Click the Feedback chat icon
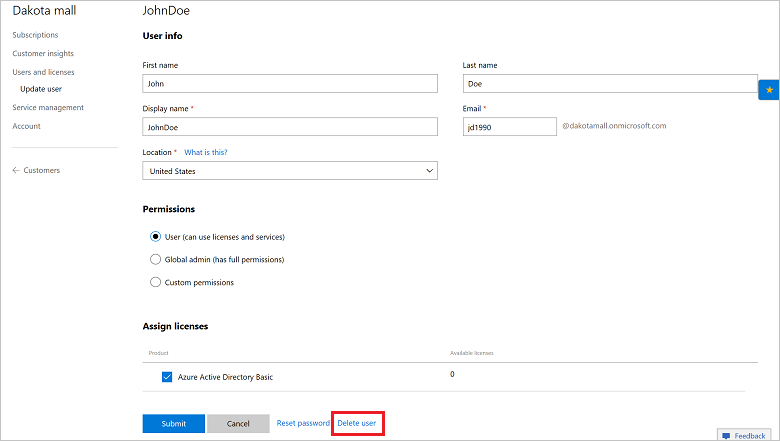Viewport: 780px width, 441px height. (726, 436)
